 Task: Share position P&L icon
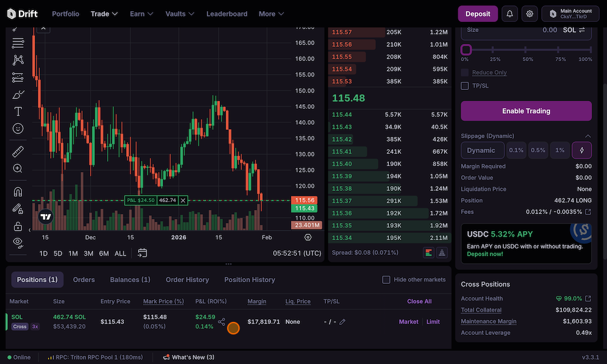click(222, 322)
